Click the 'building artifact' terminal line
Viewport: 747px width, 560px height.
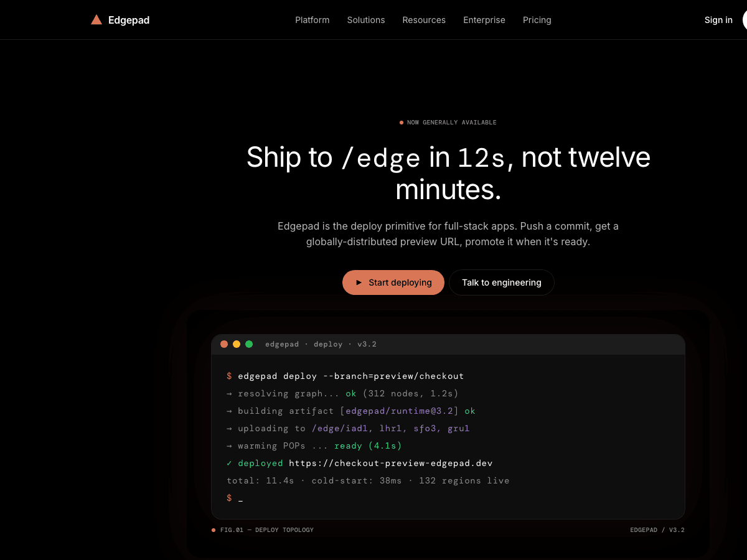(351, 411)
